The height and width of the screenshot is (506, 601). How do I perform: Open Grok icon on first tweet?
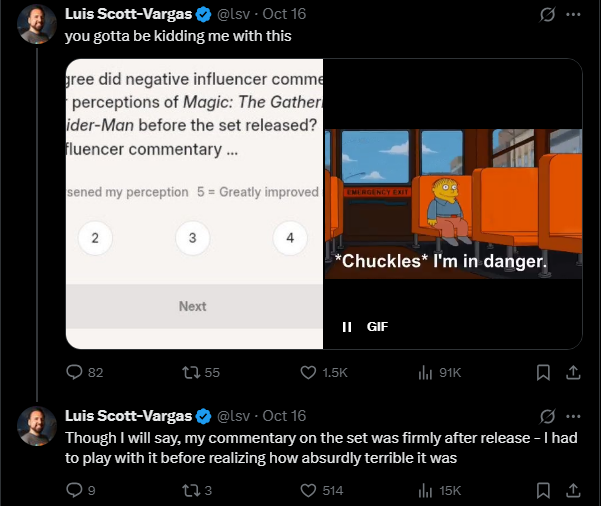pos(546,15)
